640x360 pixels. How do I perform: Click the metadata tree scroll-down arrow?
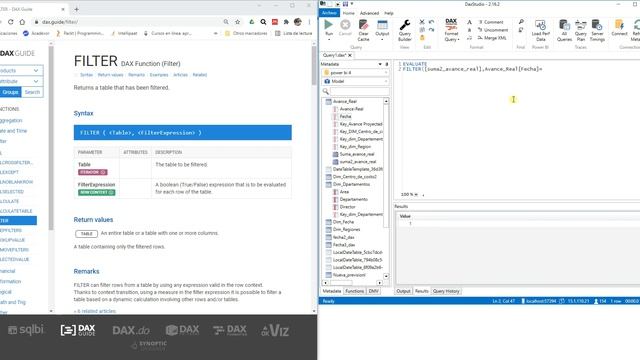[x=386, y=276]
